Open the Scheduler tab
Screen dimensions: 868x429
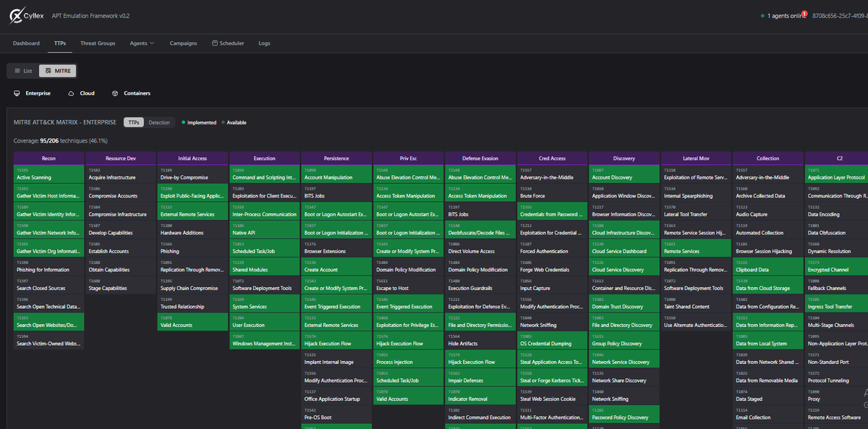click(228, 43)
